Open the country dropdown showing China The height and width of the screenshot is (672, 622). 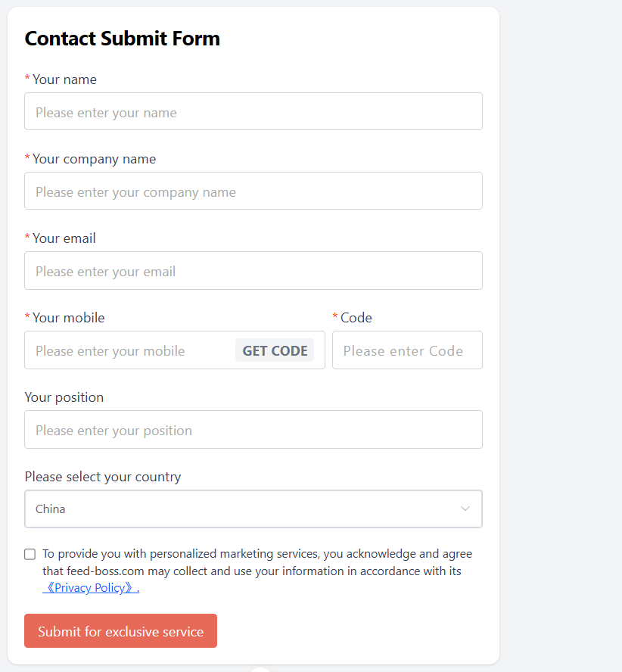pos(242,509)
